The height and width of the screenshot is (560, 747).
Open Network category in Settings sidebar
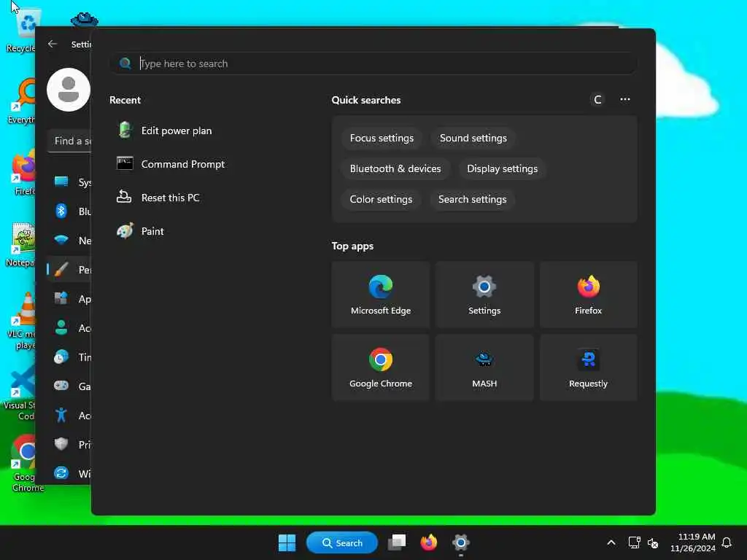[x=69, y=240]
